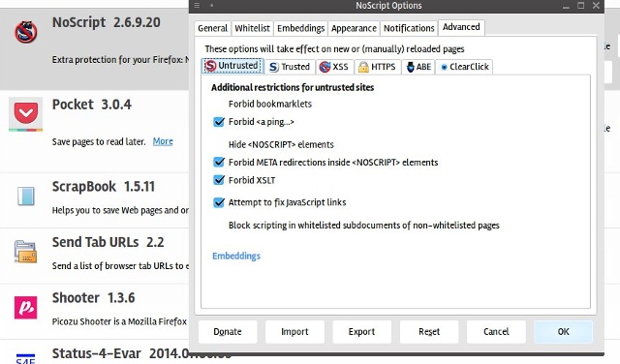Click the 'These options will take effect' note

[334, 49]
